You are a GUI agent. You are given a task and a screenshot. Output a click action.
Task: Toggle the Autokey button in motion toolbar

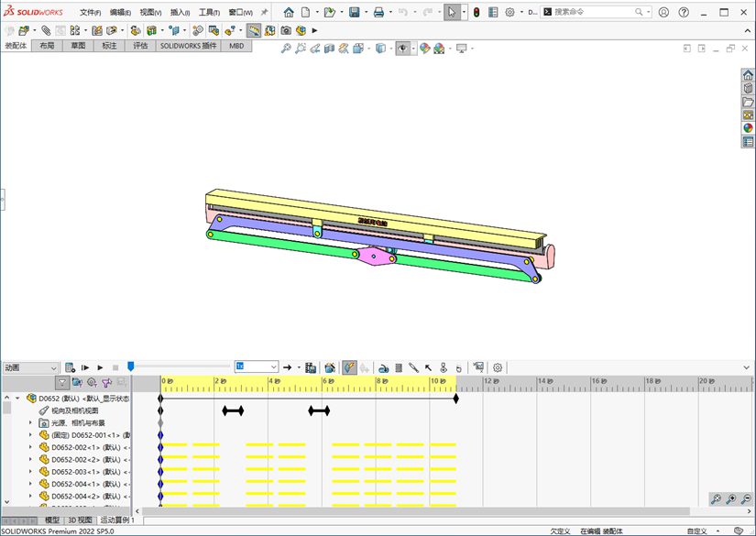click(x=349, y=367)
